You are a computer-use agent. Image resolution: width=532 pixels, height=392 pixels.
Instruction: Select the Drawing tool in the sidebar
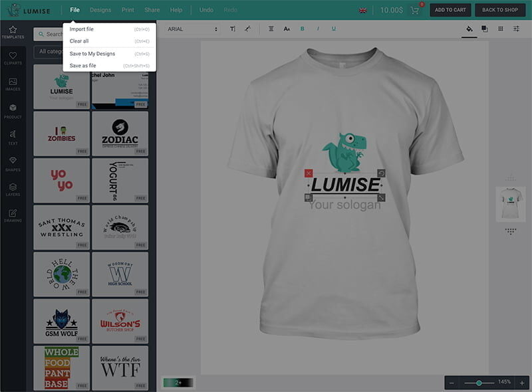(x=13, y=215)
